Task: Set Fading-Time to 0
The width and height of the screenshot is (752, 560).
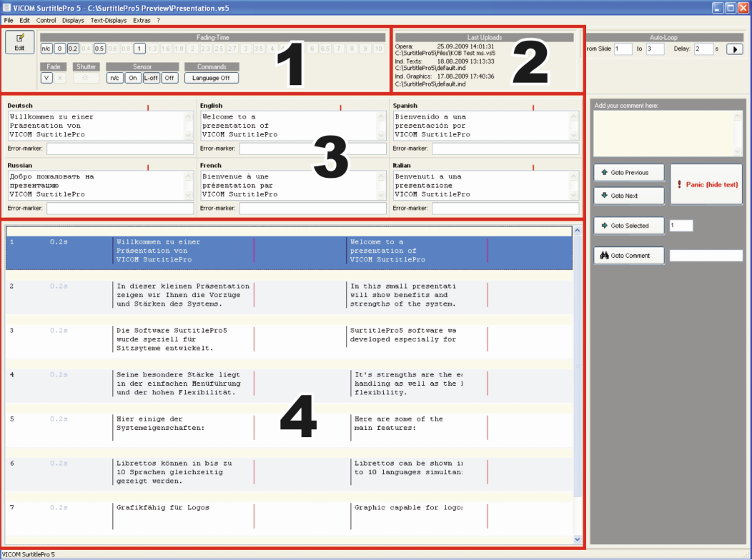Action: [x=59, y=49]
